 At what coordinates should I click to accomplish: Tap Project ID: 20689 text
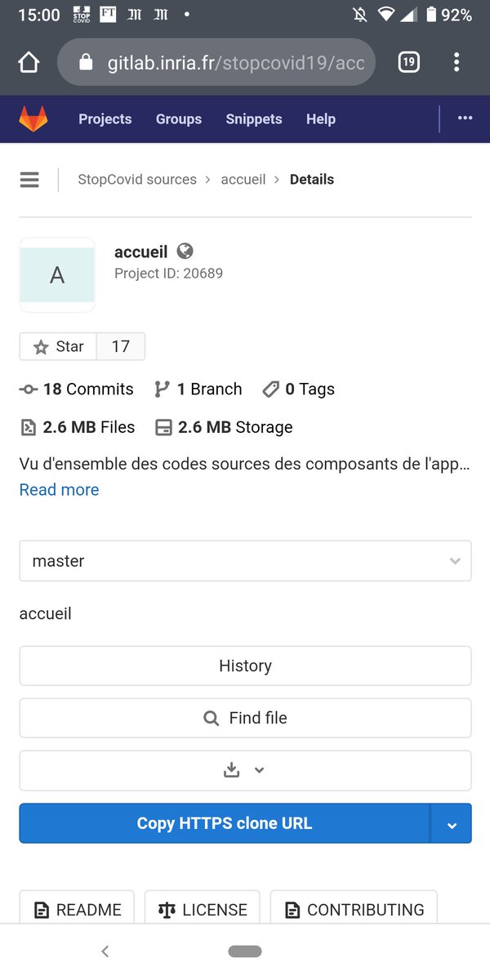168,274
